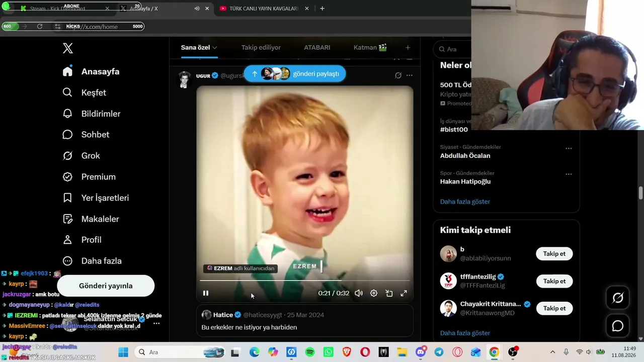Switch to Takip ediliyor tab
The image size is (644, 362).
click(x=261, y=47)
